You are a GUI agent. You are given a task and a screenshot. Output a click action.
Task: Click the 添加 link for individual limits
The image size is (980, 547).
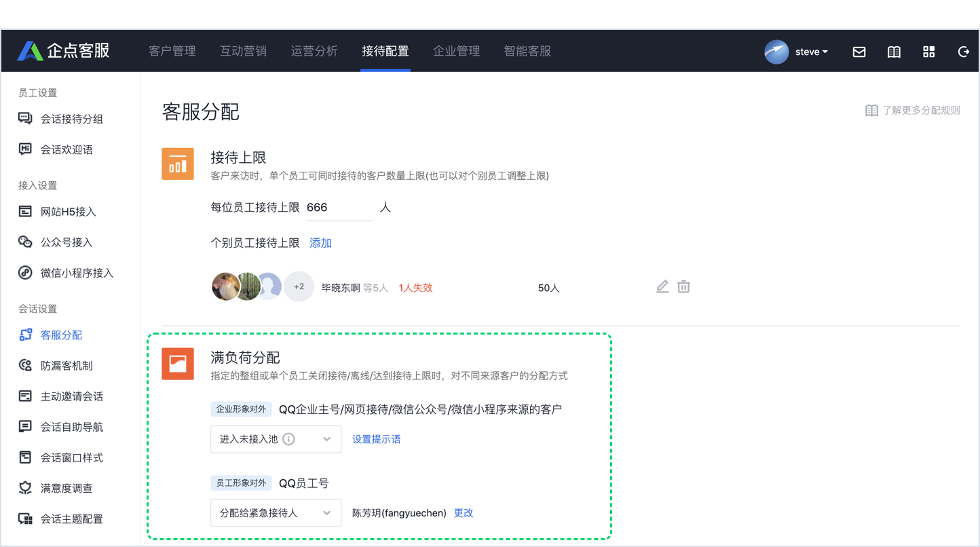click(x=320, y=243)
